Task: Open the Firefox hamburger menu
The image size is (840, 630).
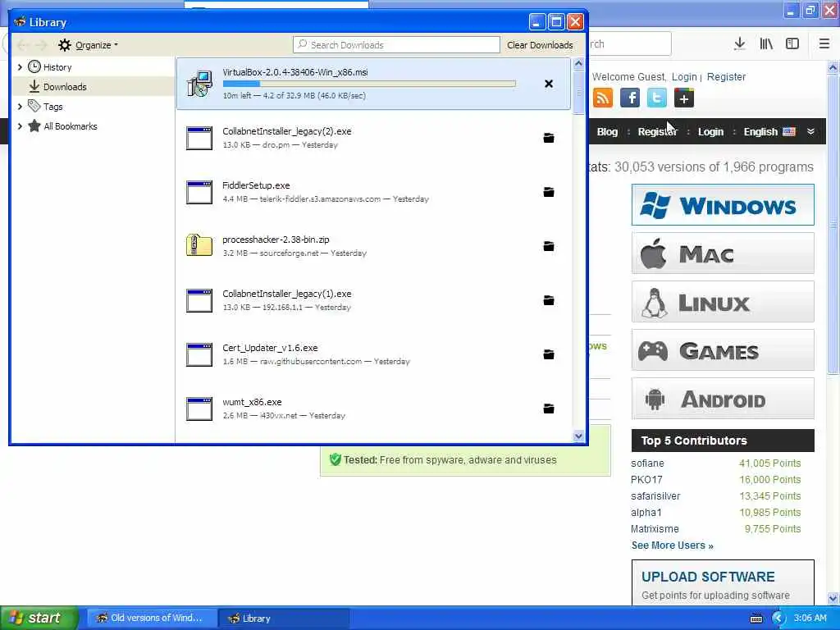Action: coord(824,44)
